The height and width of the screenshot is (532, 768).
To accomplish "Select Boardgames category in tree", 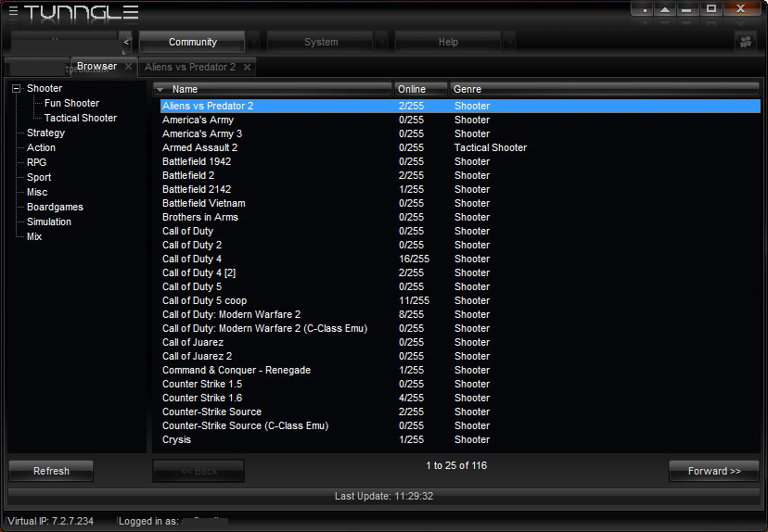I will coord(55,207).
